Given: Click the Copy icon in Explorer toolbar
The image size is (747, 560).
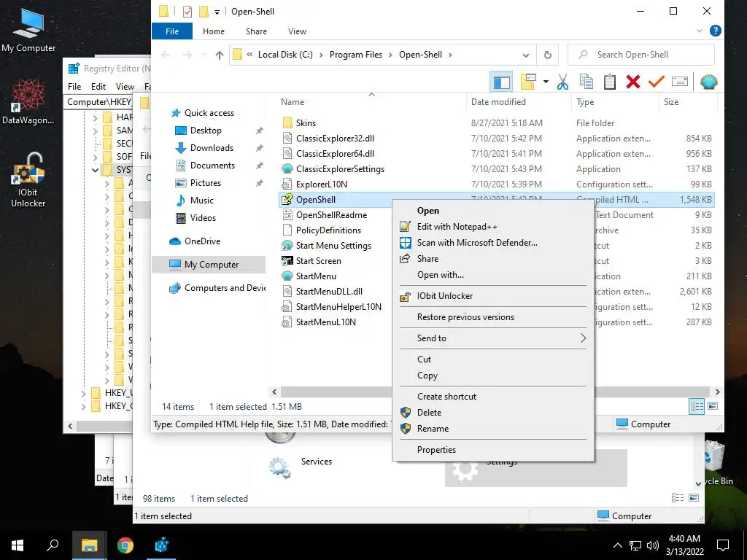Looking at the screenshot, I should (x=587, y=82).
